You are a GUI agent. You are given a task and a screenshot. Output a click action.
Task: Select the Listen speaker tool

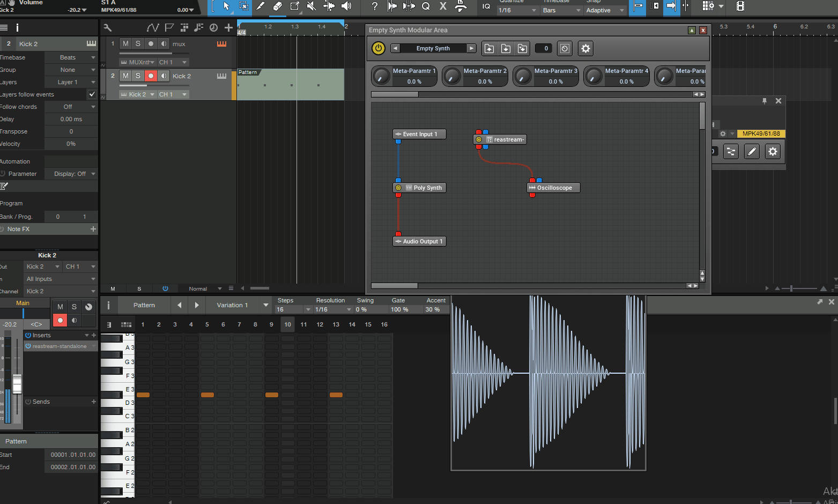coord(346,6)
